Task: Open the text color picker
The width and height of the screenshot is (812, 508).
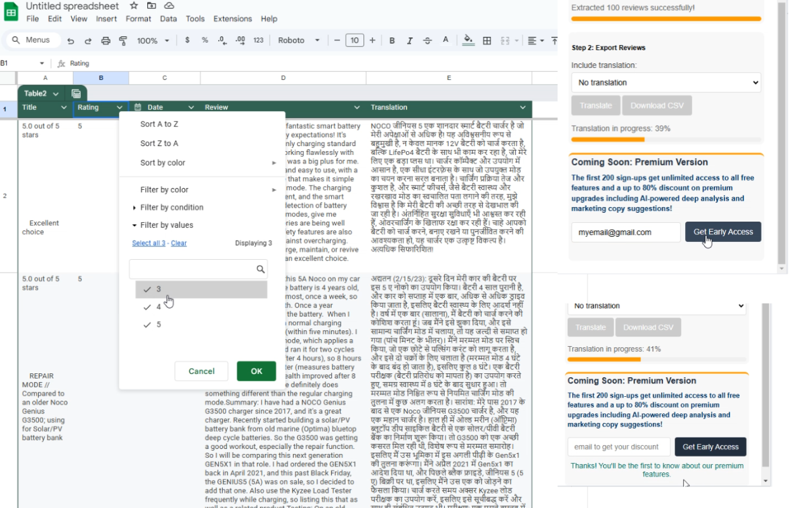Action: pyautogui.click(x=445, y=41)
